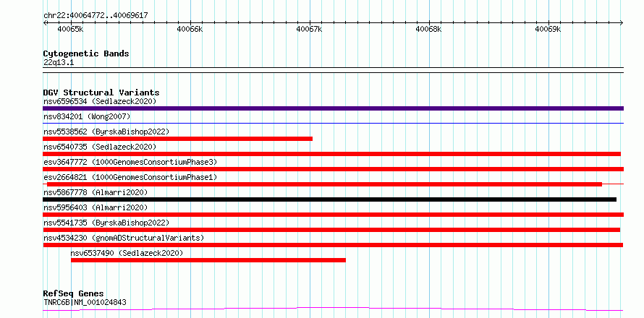Click the 40068k ruler tick label

click(x=428, y=29)
